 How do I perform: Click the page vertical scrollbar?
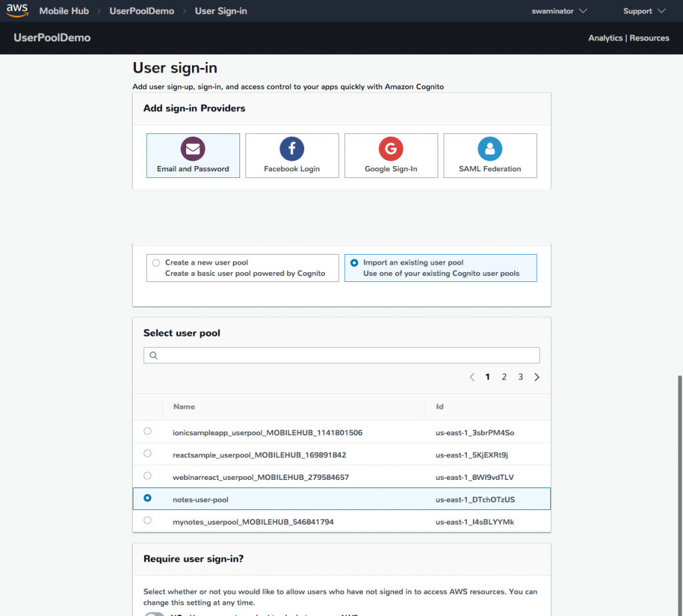click(680, 495)
